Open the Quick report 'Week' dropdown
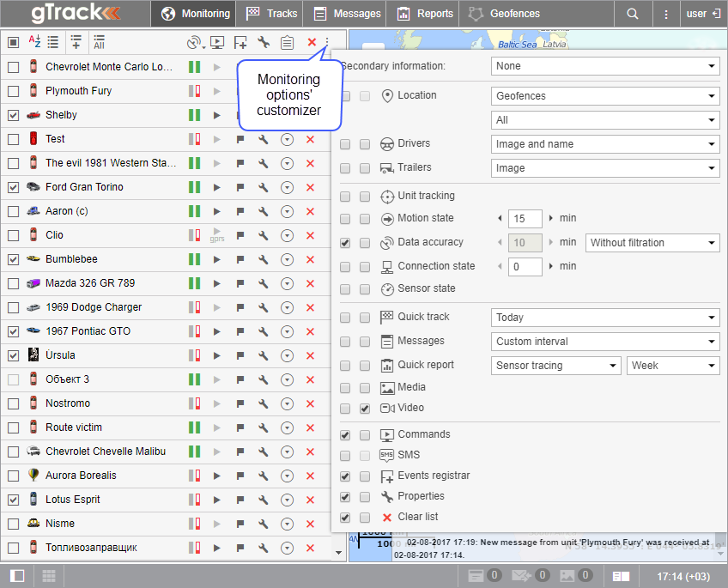 pyautogui.click(x=673, y=366)
